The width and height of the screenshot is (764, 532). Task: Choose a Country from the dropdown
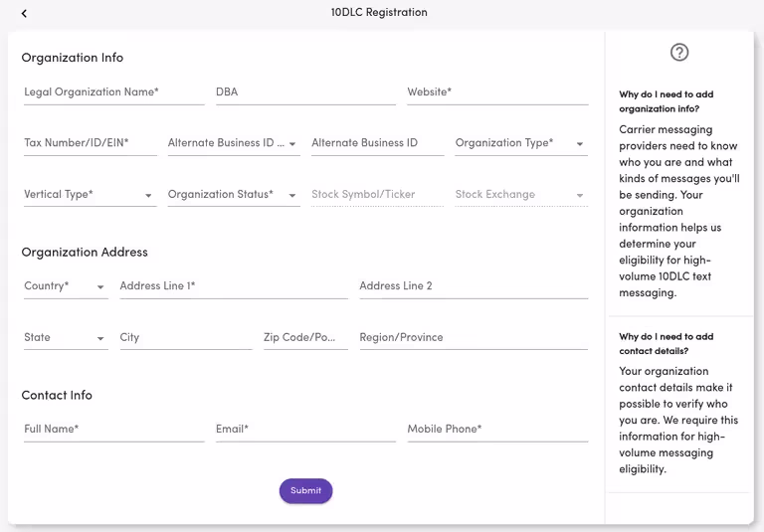tap(66, 286)
